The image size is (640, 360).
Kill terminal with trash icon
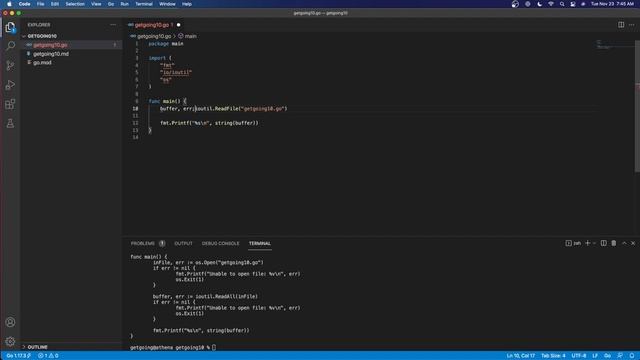click(x=613, y=243)
